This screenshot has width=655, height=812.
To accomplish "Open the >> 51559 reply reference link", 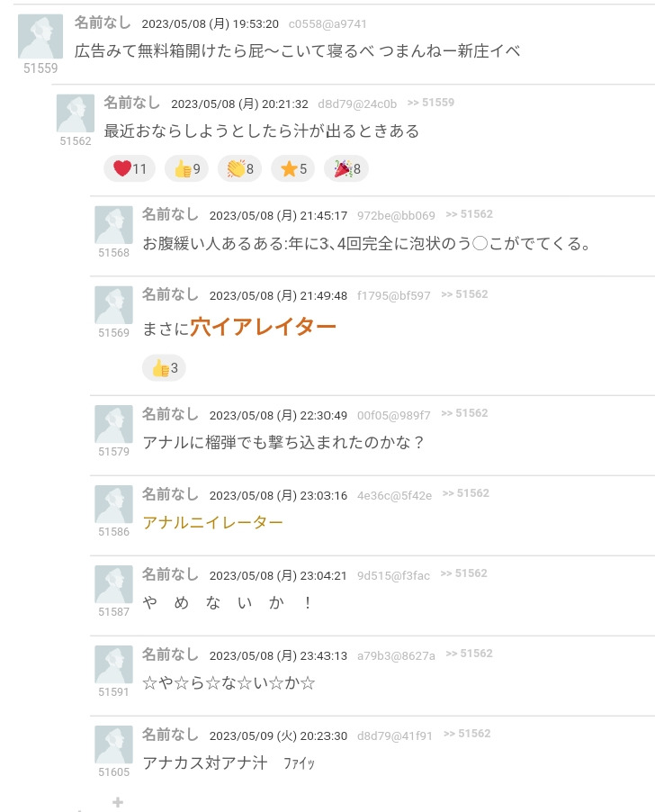I will pyautogui.click(x=430, y=103).
